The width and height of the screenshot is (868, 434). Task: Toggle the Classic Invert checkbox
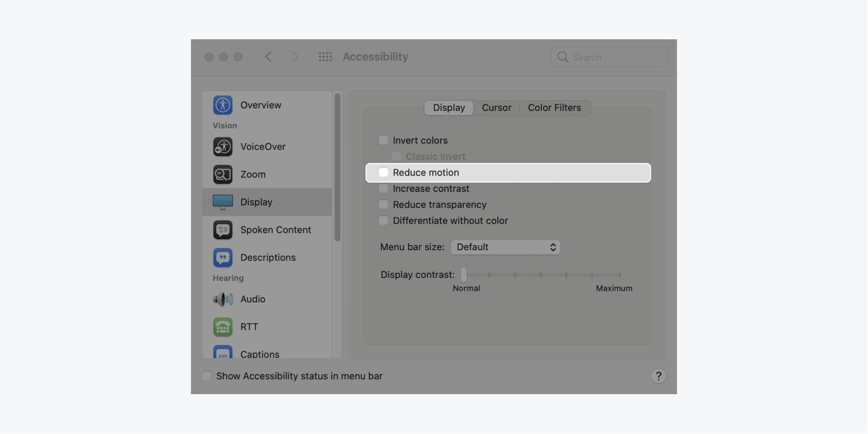point(397,157)
